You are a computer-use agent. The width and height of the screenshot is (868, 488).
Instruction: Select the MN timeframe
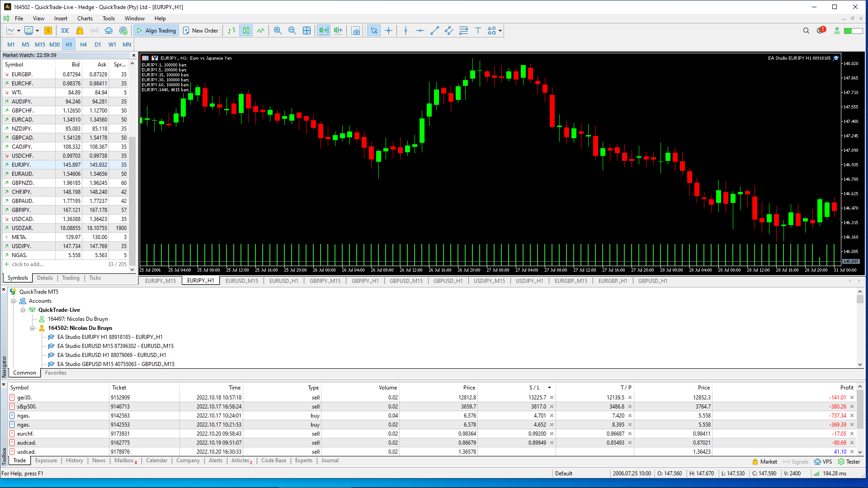tap(127, 45)
